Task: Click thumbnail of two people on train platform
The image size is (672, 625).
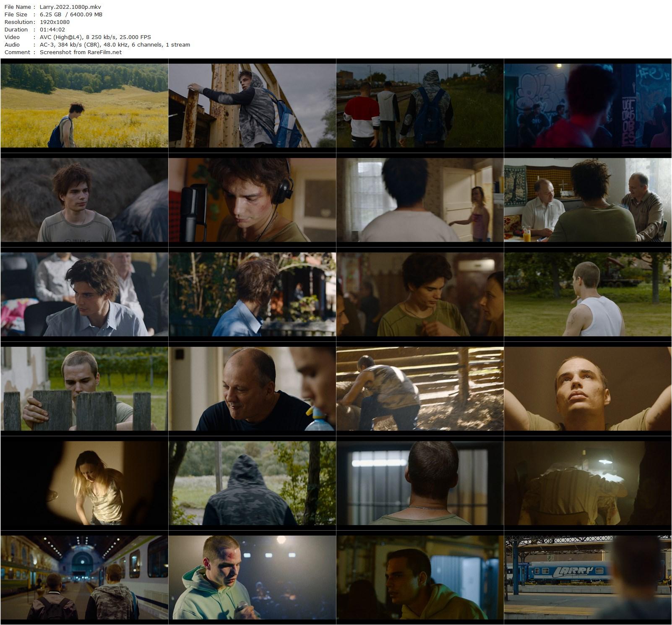Action: [x=84, y=577]
